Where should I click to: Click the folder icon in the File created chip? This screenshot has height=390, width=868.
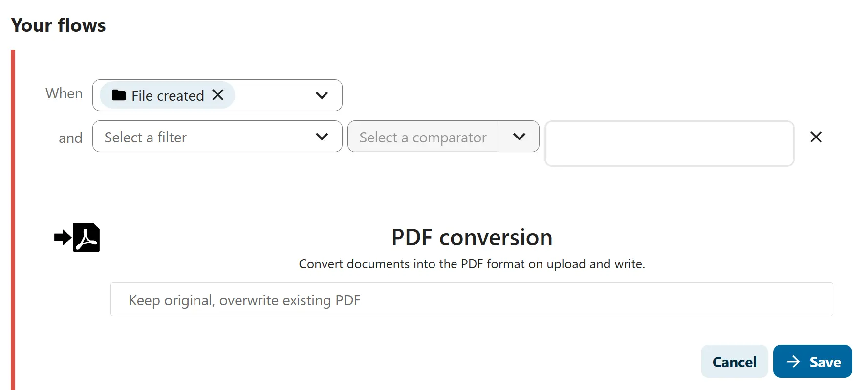point(119,95)
